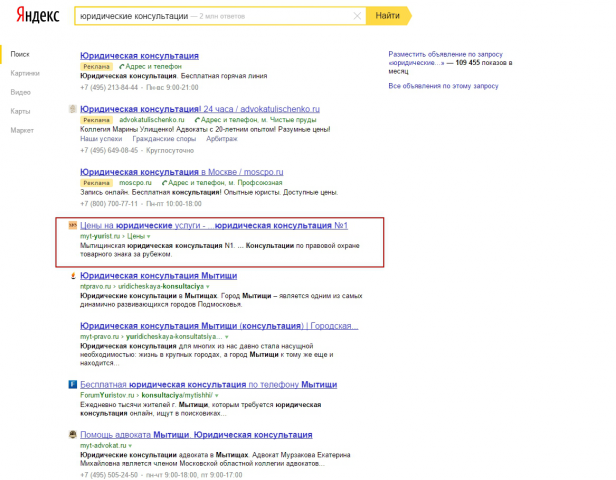Open Помощь адвоката Мытищи result
The image size is (616, 480).
click(x=196, y=435)
